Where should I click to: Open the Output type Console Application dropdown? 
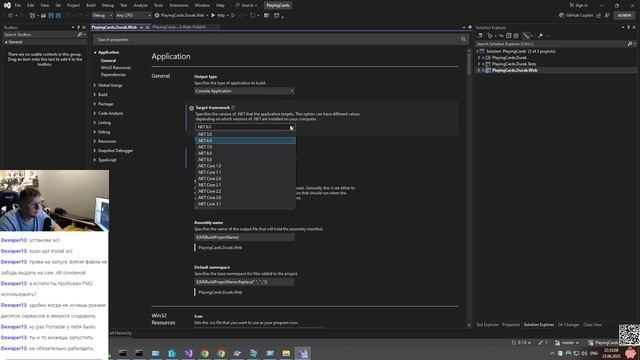click(244, 91)
